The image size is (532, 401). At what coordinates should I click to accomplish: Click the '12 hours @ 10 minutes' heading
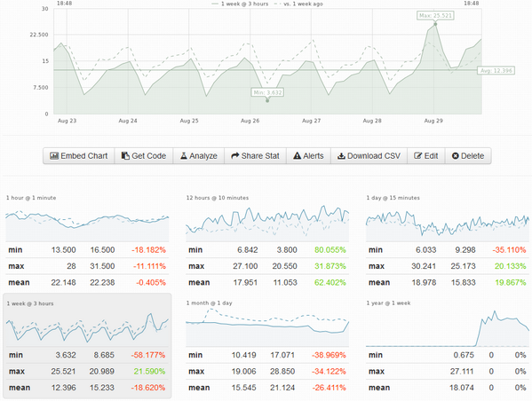coord(217,198)
